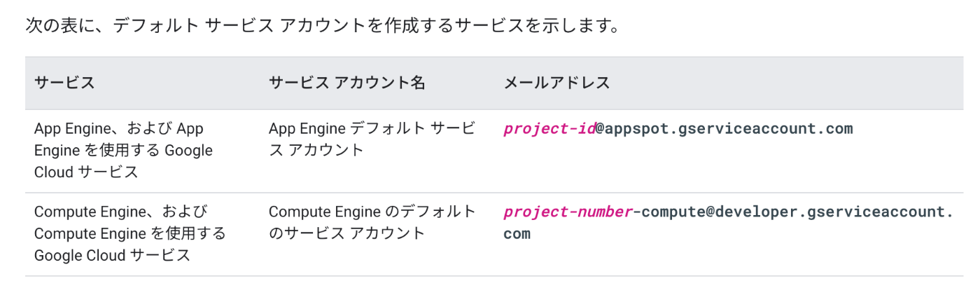Click the wrapped "com" below project-number
This screenshot has width=980, height=288.
[517, 233]
